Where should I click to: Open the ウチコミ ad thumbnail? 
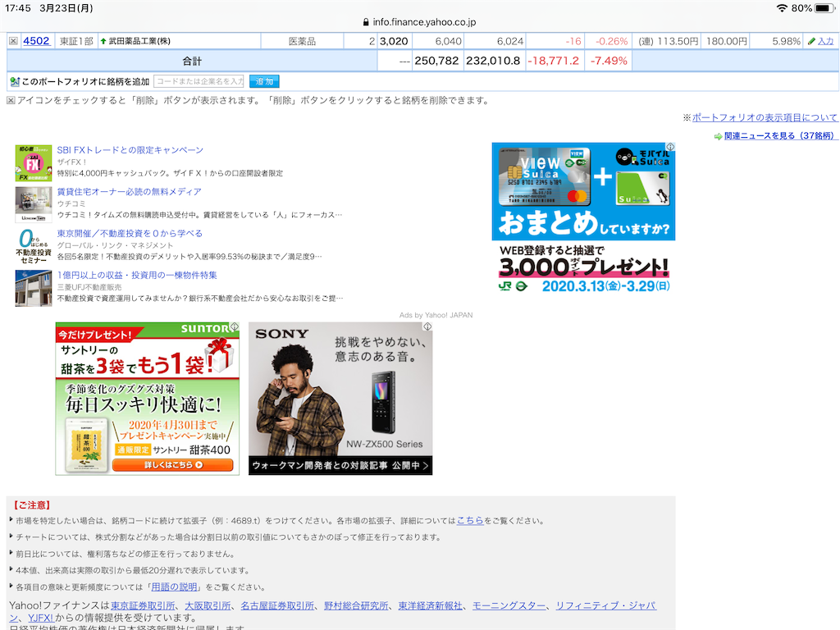point(33,204)
